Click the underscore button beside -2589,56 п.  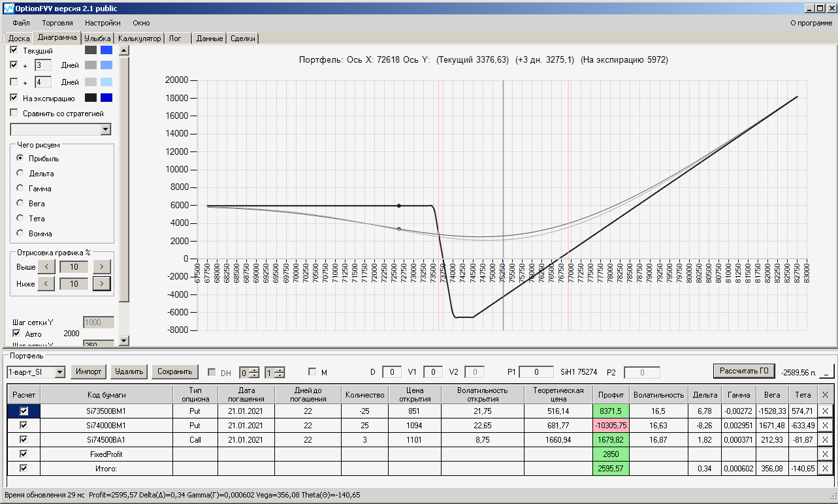[827, 371]
